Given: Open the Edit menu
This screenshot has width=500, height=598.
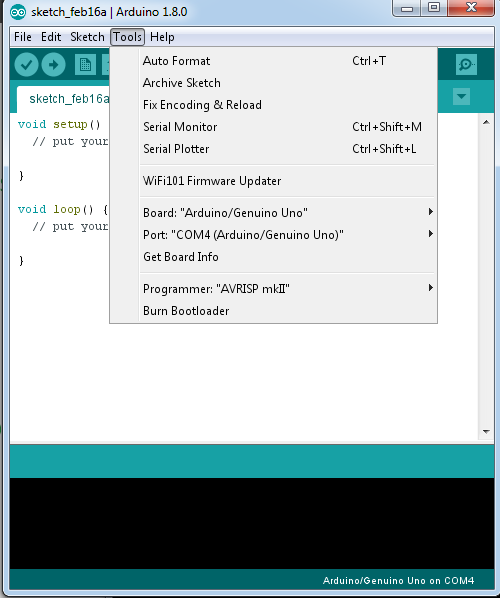Looking at the screenshot, I should tap(51, 37).
